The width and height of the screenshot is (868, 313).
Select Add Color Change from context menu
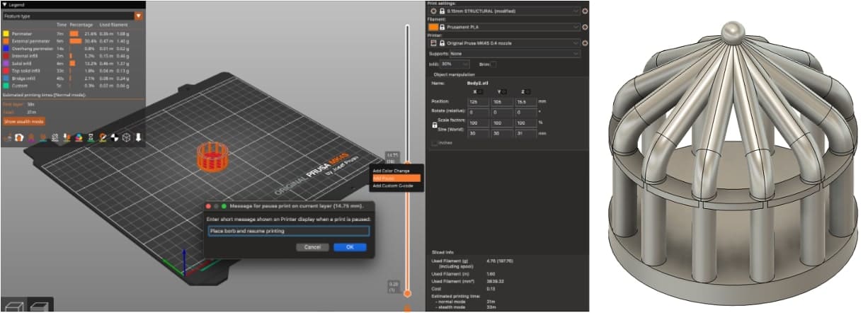[x=396, y=171]
